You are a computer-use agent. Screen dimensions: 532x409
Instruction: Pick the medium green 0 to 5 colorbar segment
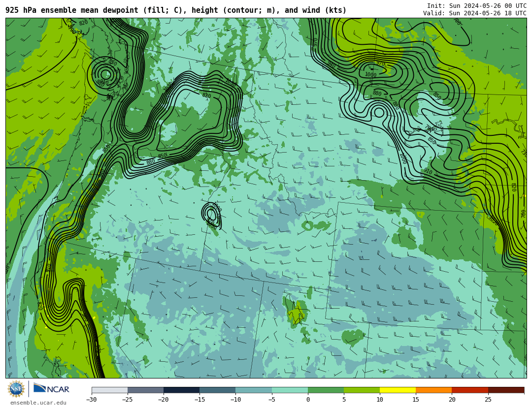[326, 390]
